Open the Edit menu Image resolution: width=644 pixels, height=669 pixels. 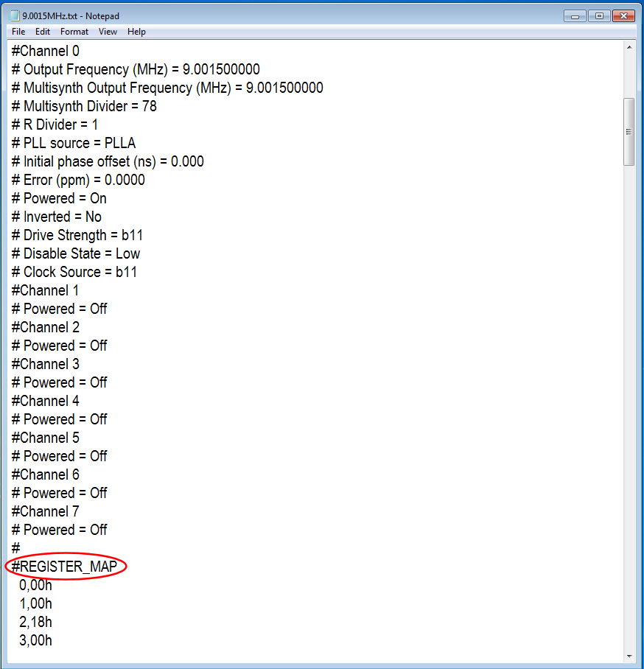pos(43,32)
